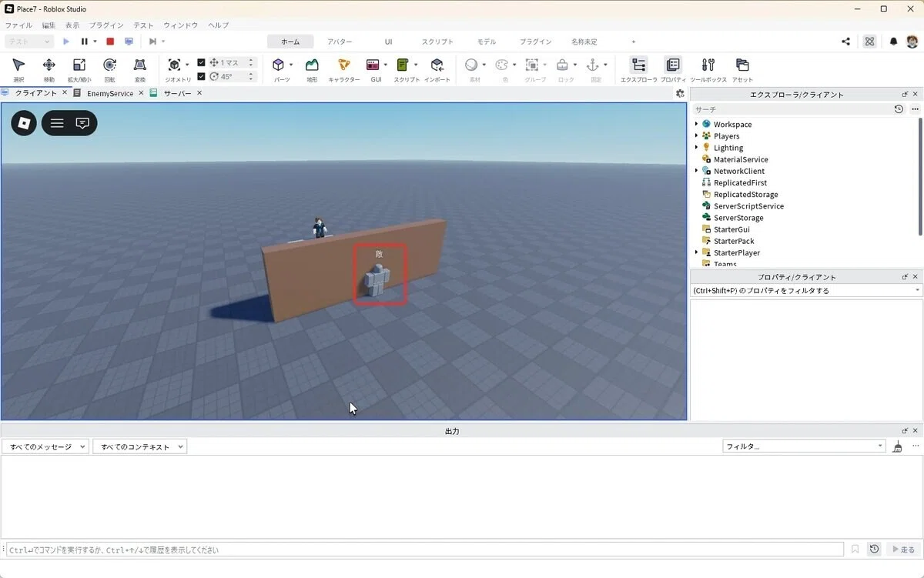Screen dimensions: 924x578
Task: Open the notifications bell
Action: pyautogui.click(x=893, y=42)
